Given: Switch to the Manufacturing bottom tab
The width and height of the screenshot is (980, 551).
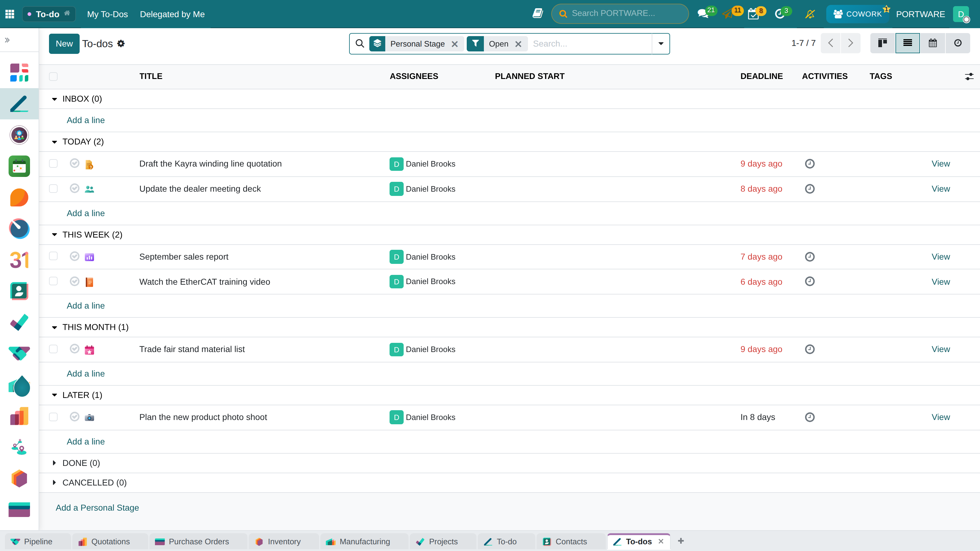Looking at the screenshot, I should 364,542.
